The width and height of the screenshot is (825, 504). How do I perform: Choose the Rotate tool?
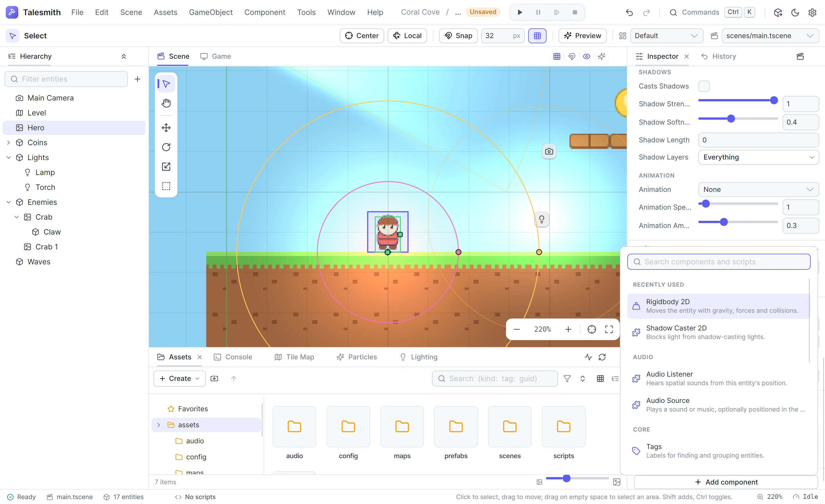point(166,147)
